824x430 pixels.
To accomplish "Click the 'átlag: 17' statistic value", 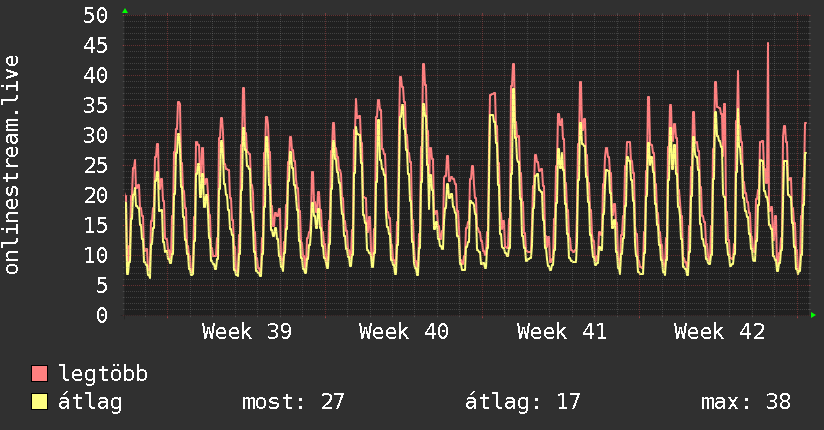I will (x=523, y=402).
